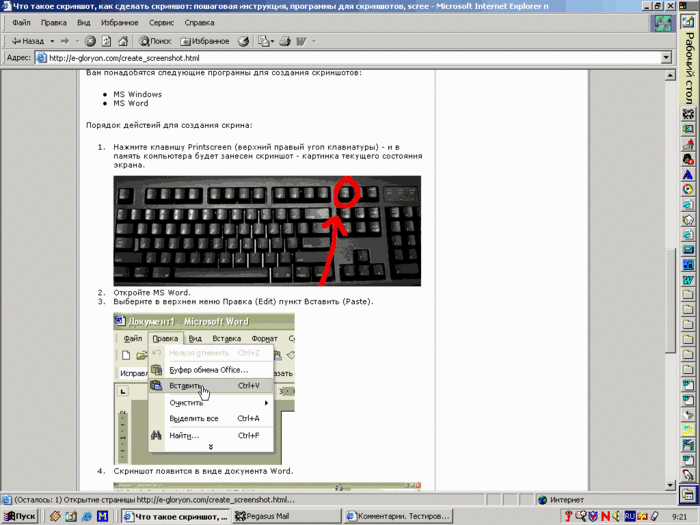
Task: Open the Пуск start menu
Action: pyautogui.click(x=20, y=517)
